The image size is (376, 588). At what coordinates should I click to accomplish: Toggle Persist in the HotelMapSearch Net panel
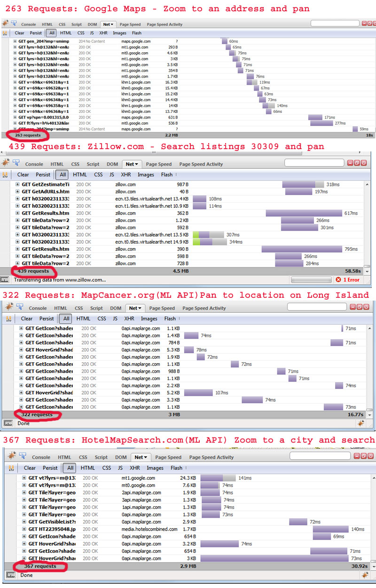(50, 468)
